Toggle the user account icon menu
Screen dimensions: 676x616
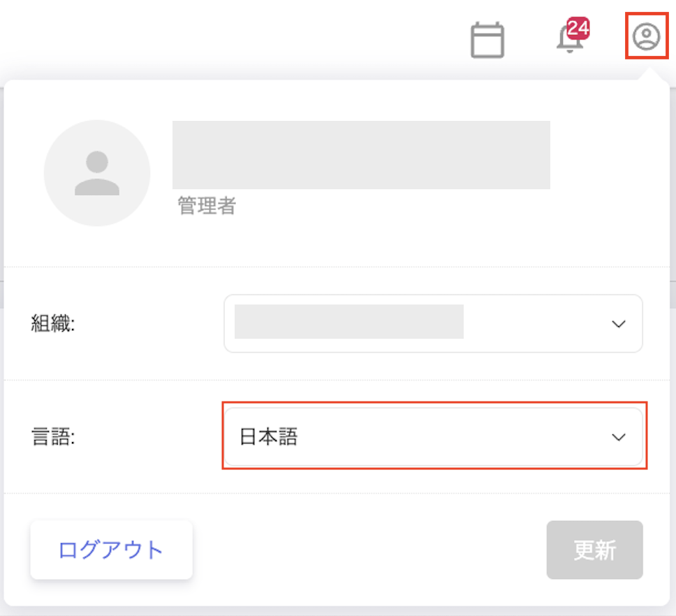tap(646, 36)
